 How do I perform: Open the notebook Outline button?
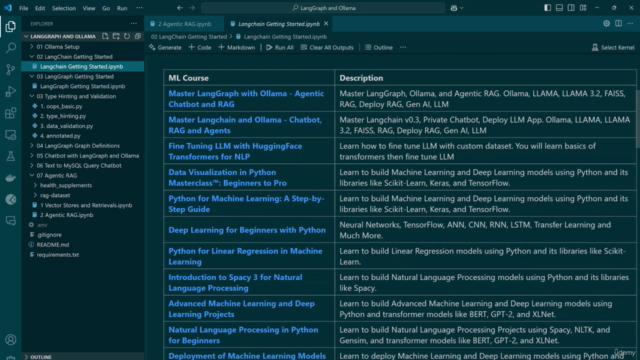(379, 47)
